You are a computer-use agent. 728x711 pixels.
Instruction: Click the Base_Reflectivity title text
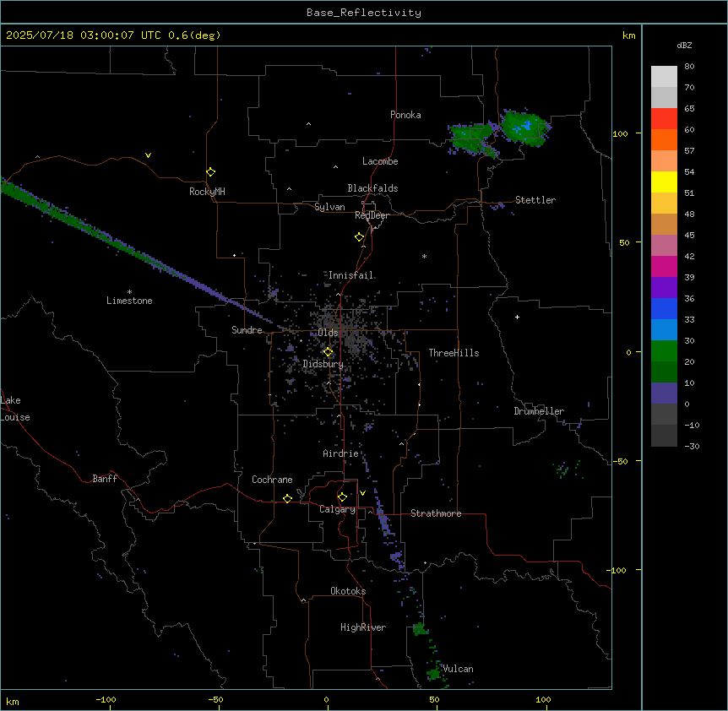[364, 13]
